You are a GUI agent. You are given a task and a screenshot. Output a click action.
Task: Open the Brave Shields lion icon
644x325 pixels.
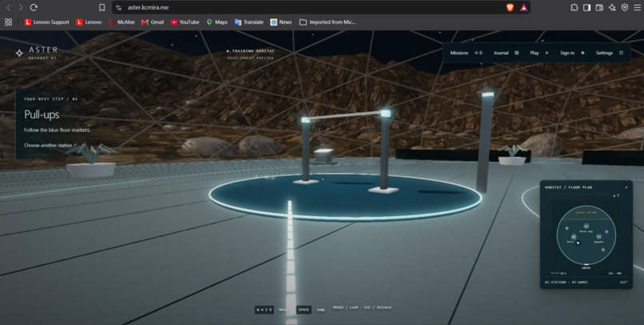point(510,7)
